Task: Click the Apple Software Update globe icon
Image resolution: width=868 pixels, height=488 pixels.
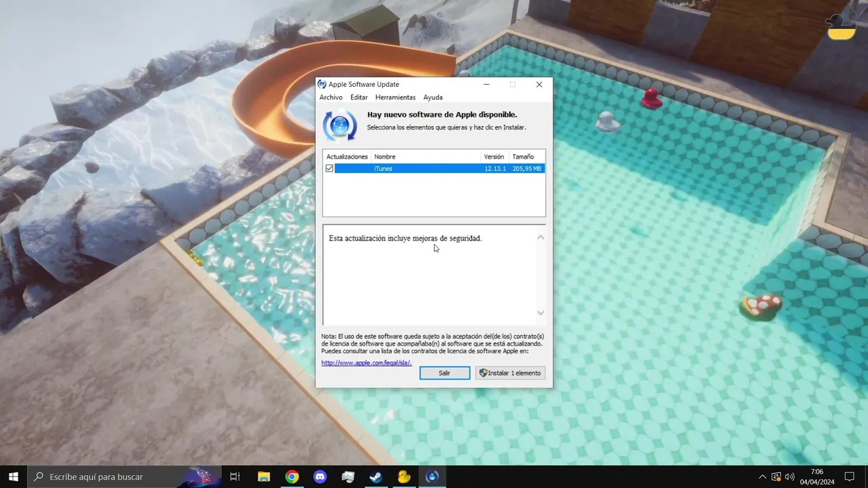Action: pyautogui.click(x=340, y=125)
